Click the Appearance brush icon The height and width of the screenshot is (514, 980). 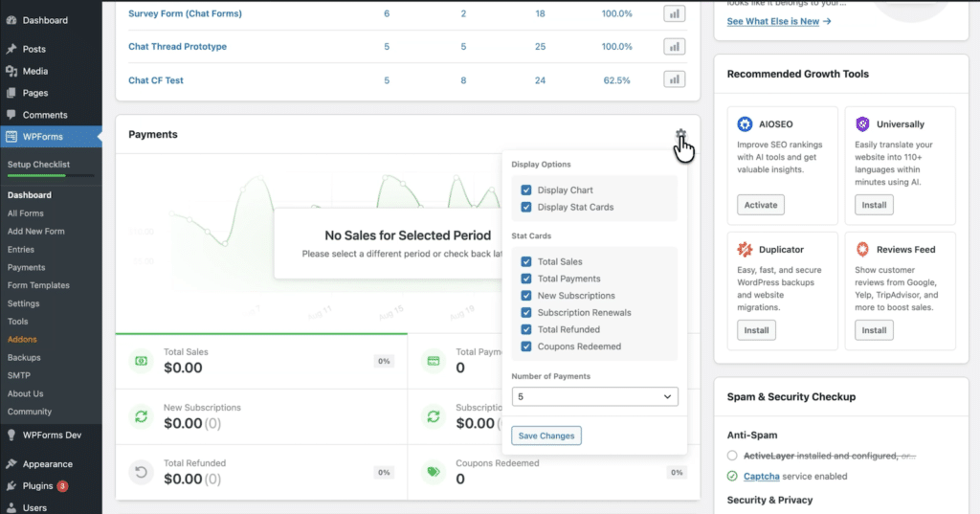click(11, 464)
